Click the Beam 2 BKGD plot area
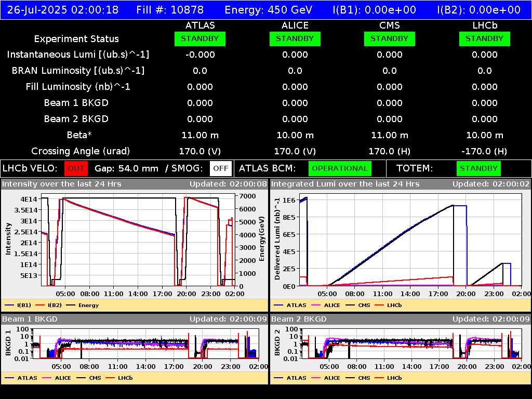This screenshot has height=399, width=532. point(412,343)
